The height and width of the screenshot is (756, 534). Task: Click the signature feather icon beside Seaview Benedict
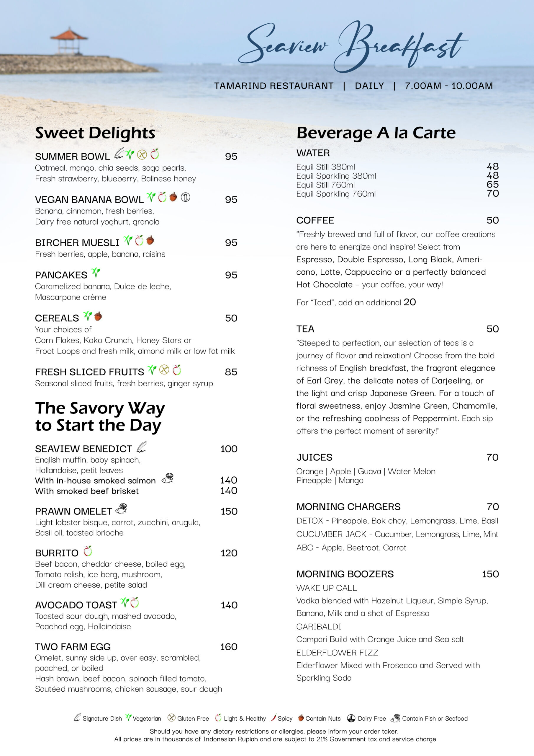click(x=142, y=447)
